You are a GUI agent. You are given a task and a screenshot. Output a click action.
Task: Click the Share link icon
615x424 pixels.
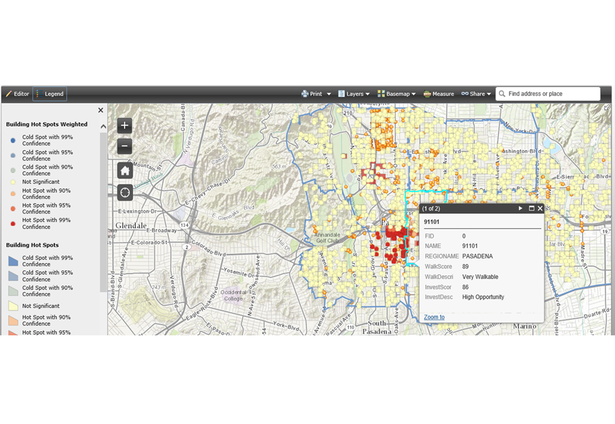click(465, 94)
